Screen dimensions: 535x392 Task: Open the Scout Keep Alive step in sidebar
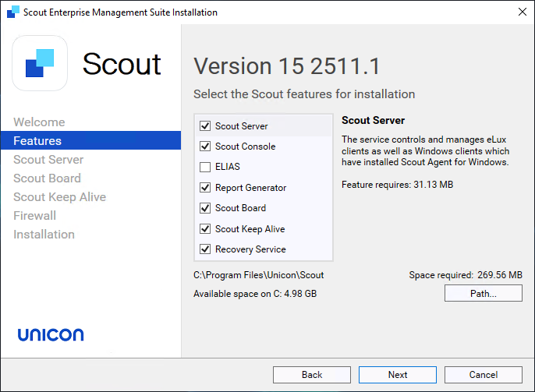(60, 197)
